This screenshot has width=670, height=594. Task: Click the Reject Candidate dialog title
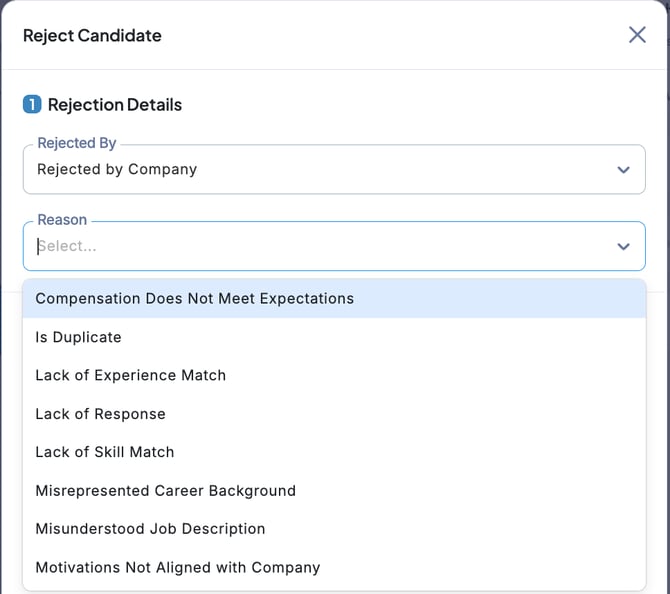[92, 36]
